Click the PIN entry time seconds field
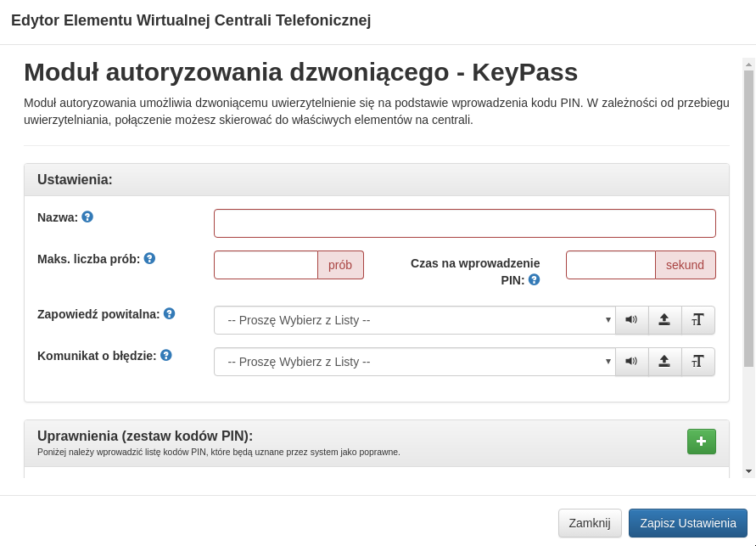Viewport: 756px width, 546px height. tap(610, 265)
